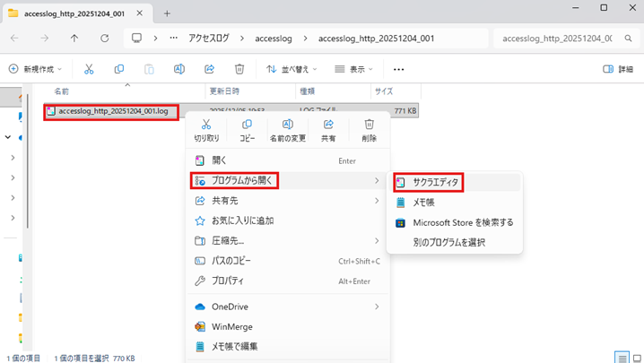This screenshot has height=363, width=644.
Task: Go back with the left arrow
Action: [14, 39]
